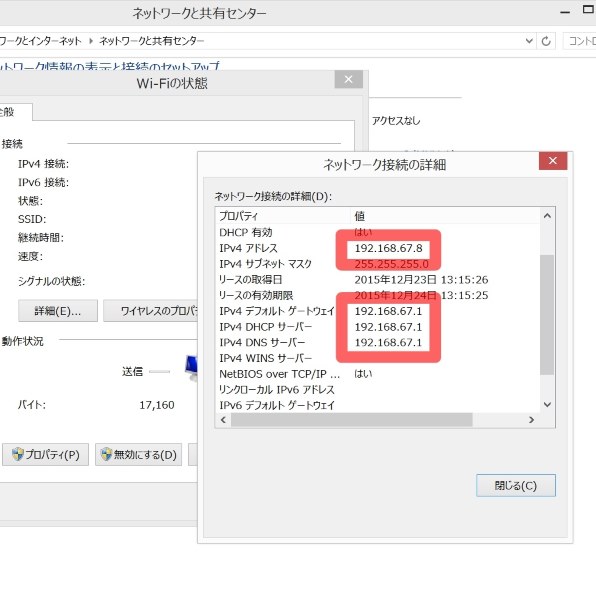The height and width of the screenshot is (596, 596).
Task: Click the 値 column header
Action: [x=445, y=216]
